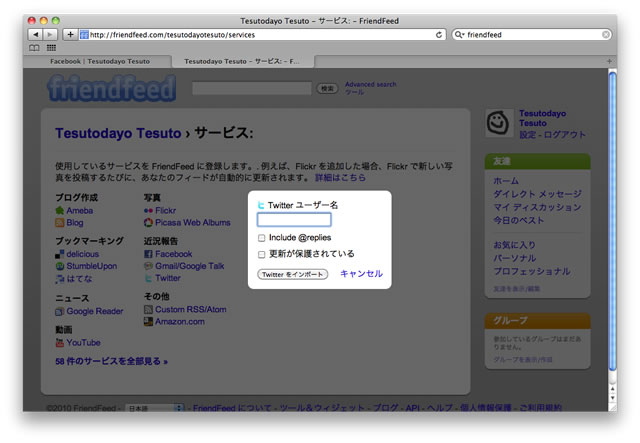Viewport: 640px width, 443px height.
Task: Click the page favicon in address bar
Action: (x=84, y=35)
